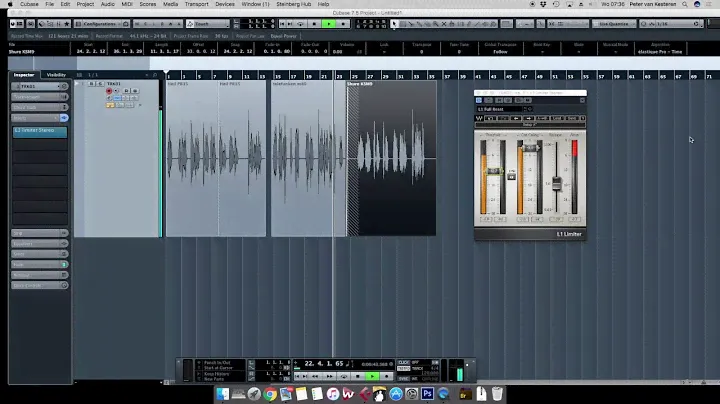Toggle the TEMPO track button on transport
The width and height of the screenshot is (720, 404).
coord(403,369)
